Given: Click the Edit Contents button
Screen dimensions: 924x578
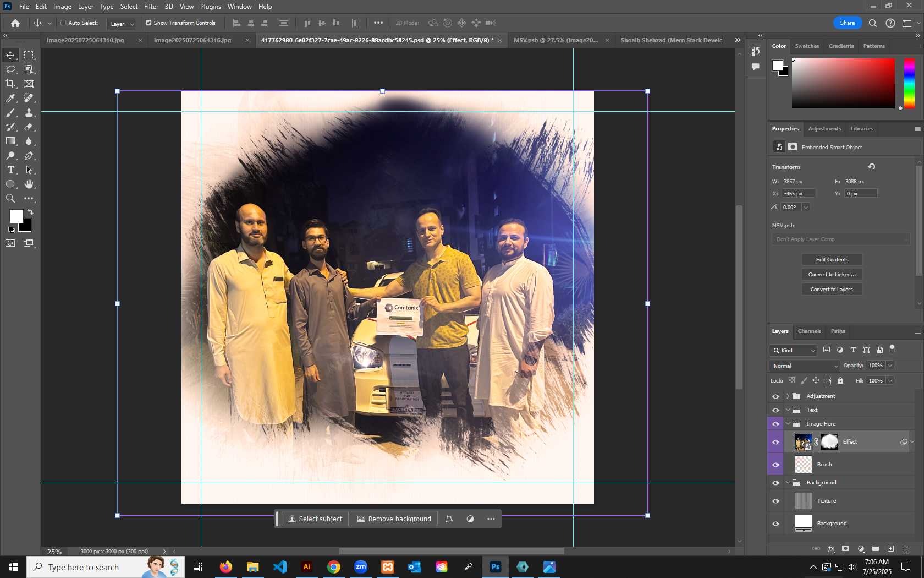Looking at the screenshot, I should coord(832,260).
